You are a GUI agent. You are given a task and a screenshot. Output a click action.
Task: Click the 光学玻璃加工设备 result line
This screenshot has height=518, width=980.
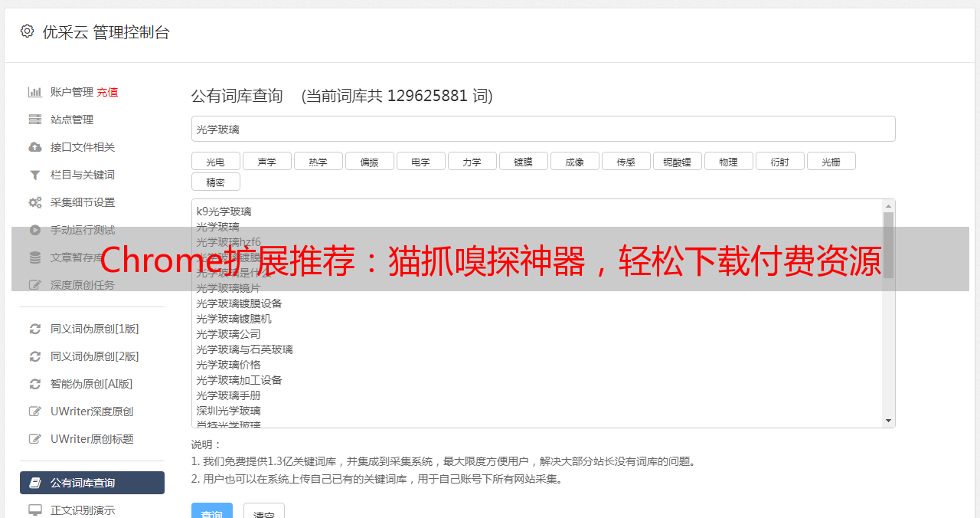click(239, 380)
